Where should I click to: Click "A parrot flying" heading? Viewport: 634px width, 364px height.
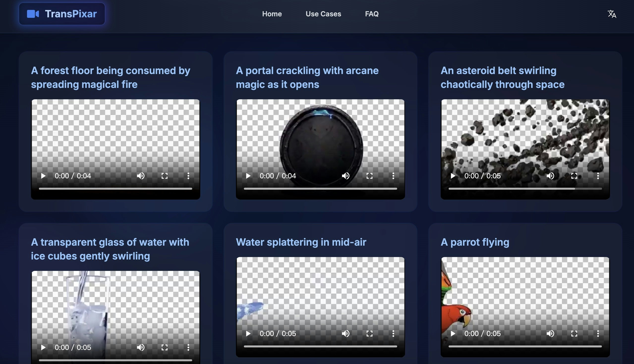pyautogui.click(x=475, y=242)
